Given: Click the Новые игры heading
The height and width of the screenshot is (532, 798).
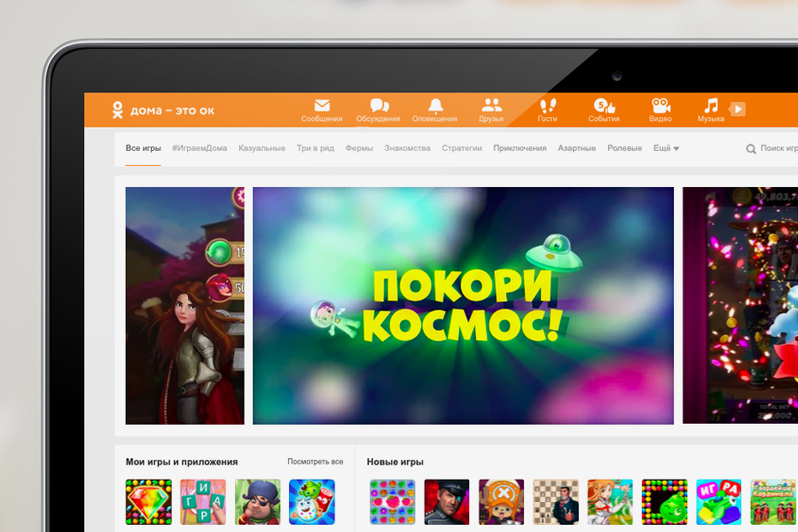Looking at the screenshot, I should (x=395, y=462).
